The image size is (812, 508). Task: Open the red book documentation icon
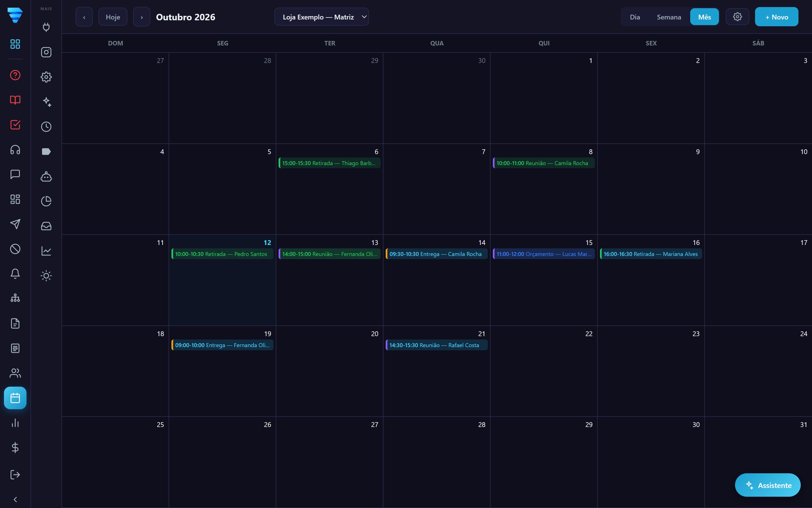[x=15, y=100]
